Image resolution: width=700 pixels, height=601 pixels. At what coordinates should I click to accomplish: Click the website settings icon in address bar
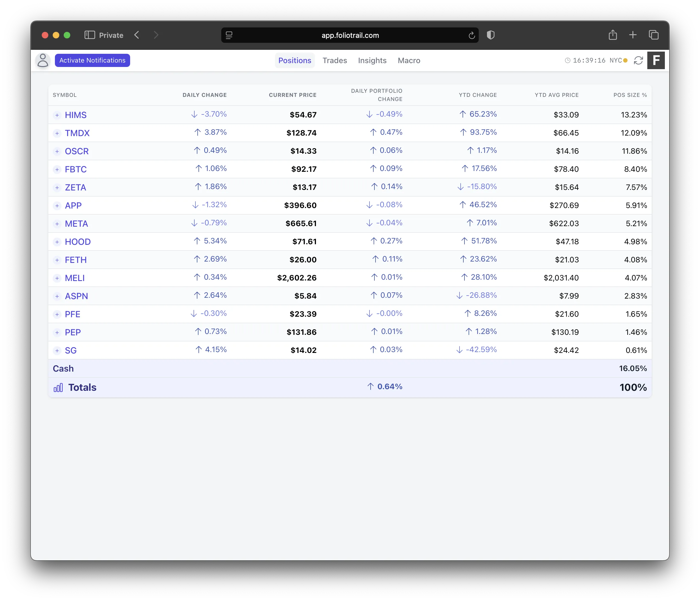click(229, 35)
